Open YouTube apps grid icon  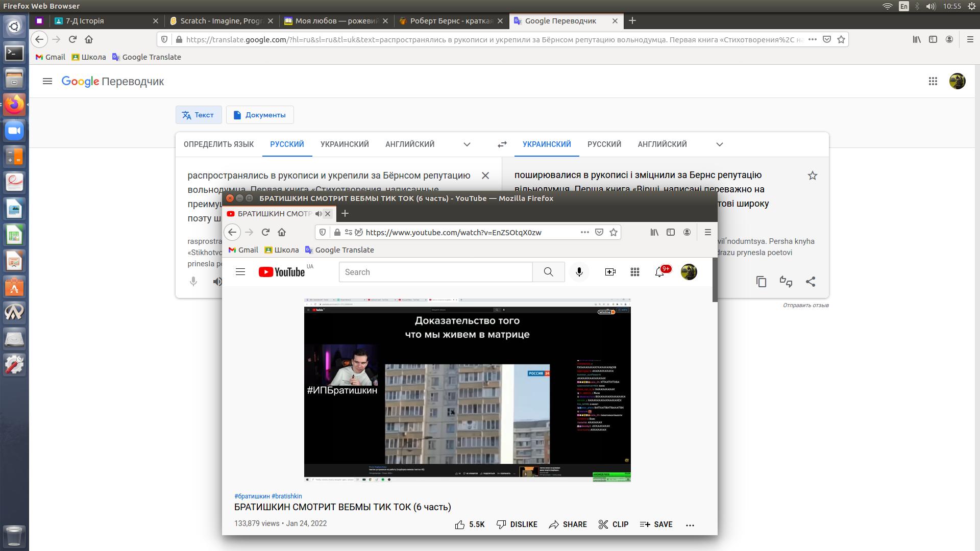click(635, 272)
